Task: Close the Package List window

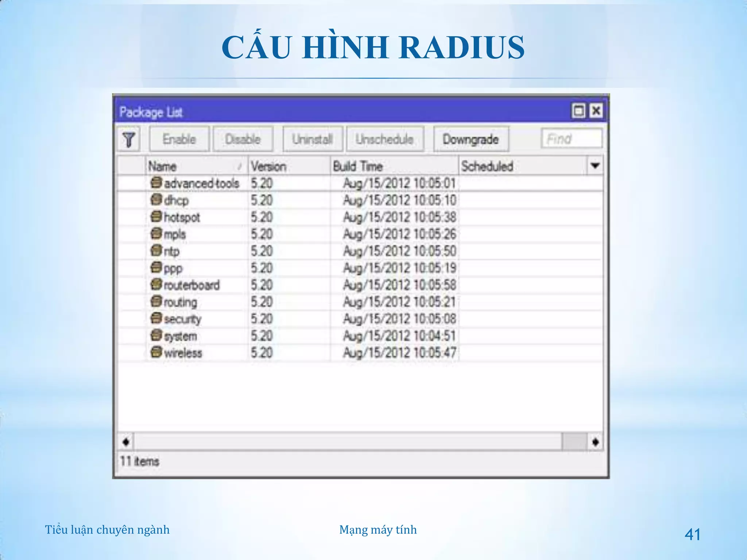Action: pos(596,110)
